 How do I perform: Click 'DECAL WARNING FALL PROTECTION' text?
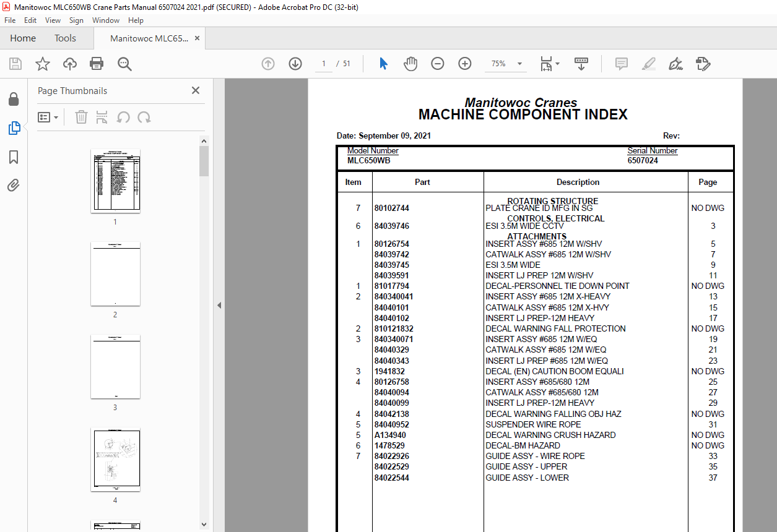coord(555,328)
